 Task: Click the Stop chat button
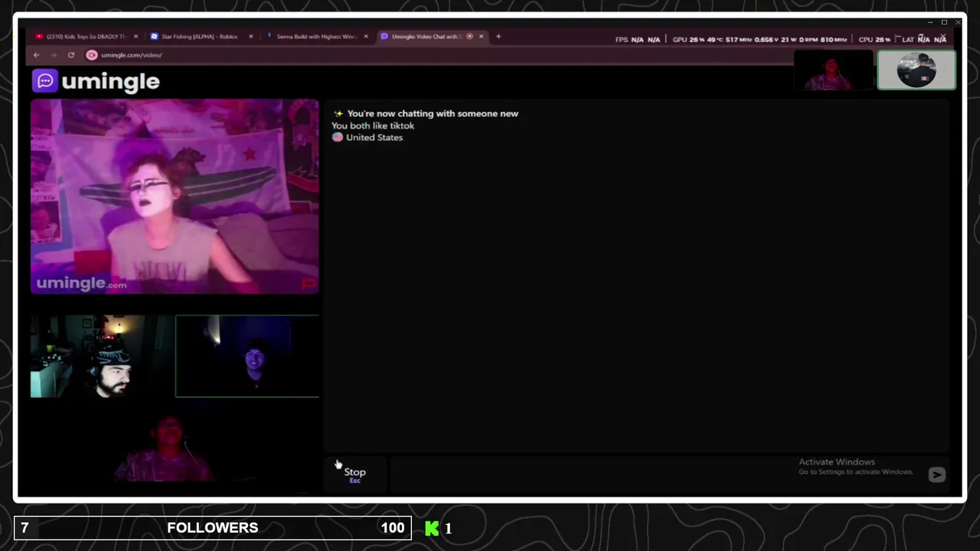tap(354, 474)
